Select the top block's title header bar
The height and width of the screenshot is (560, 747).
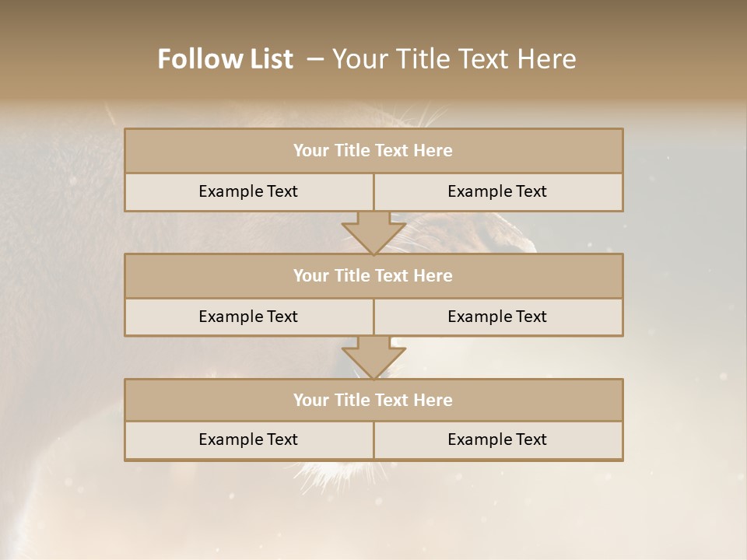pos(373,151)
